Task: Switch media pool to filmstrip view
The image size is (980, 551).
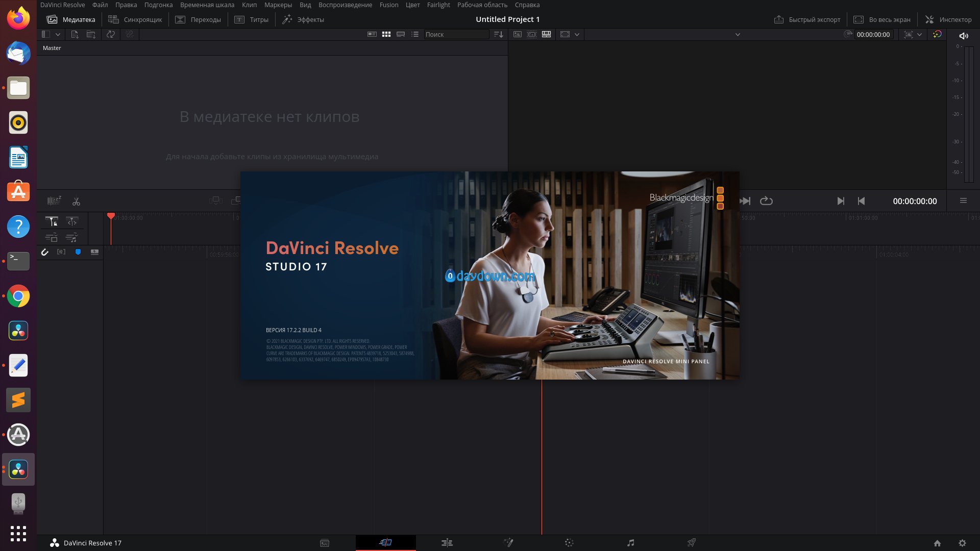Action: pos(401,34)
